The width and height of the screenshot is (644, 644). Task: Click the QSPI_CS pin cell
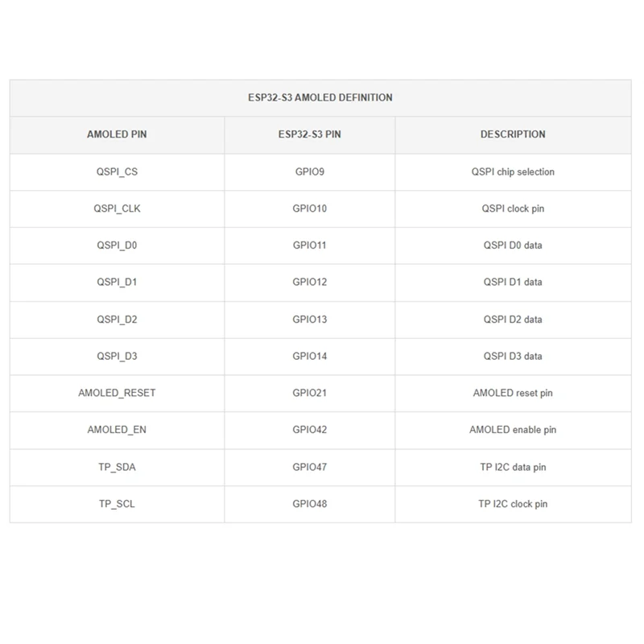[117, 171]
